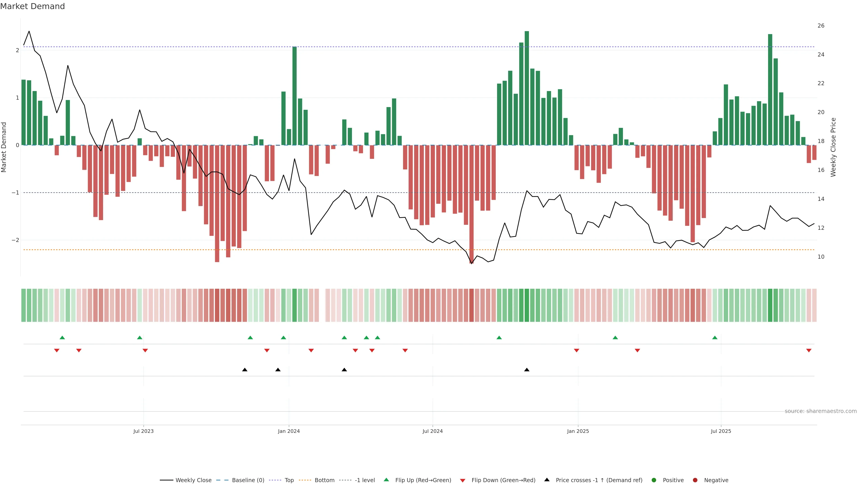Click the Market Demand chart title
This screenshot has height=488, width=868.
[x=32, y=6]
